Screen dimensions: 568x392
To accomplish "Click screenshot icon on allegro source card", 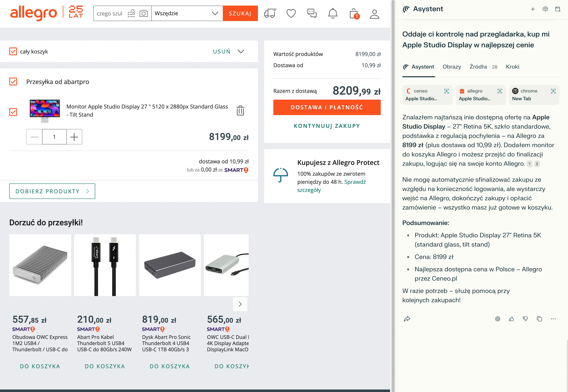I will coord(500,91).
